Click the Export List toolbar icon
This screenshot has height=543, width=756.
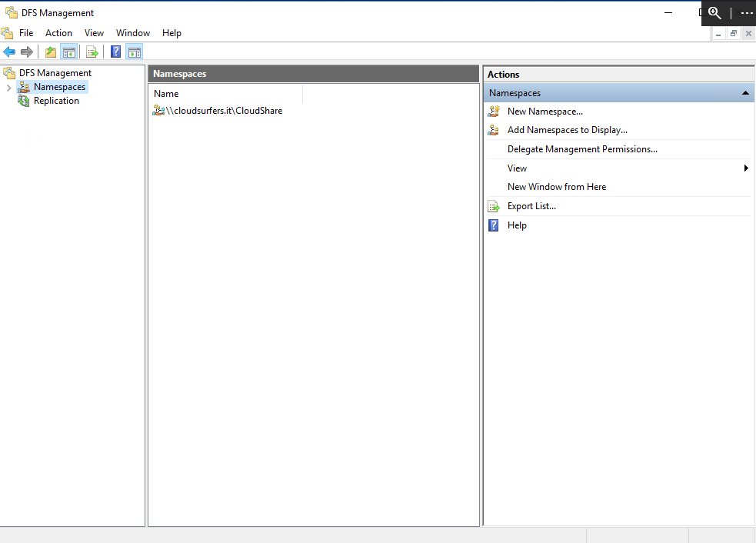(92, 52)
